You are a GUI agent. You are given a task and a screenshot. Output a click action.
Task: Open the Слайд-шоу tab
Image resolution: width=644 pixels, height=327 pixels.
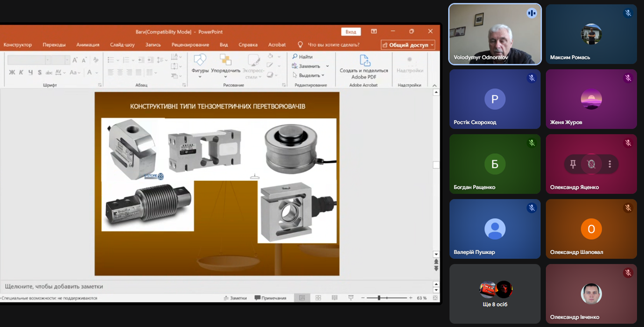pos(122,45)
